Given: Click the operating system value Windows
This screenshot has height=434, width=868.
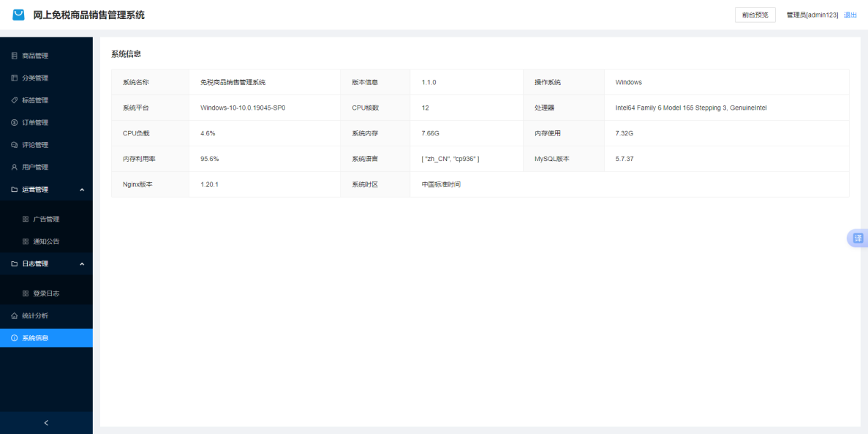Looking at the screenshot, I should pyautogui.click(x=628, y=82).
